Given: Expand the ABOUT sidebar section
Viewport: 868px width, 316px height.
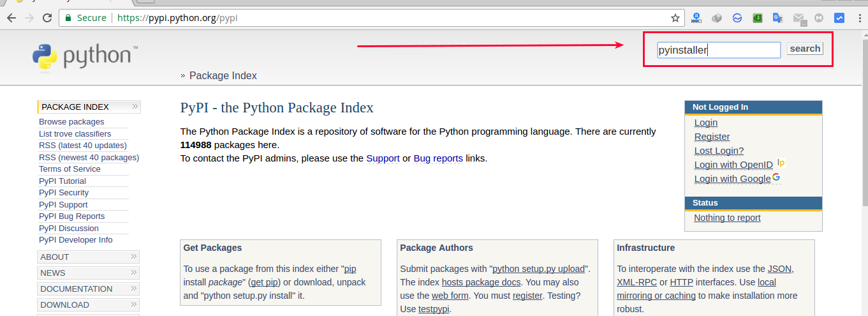Looking at the screenshot, I should click(89, 257).
